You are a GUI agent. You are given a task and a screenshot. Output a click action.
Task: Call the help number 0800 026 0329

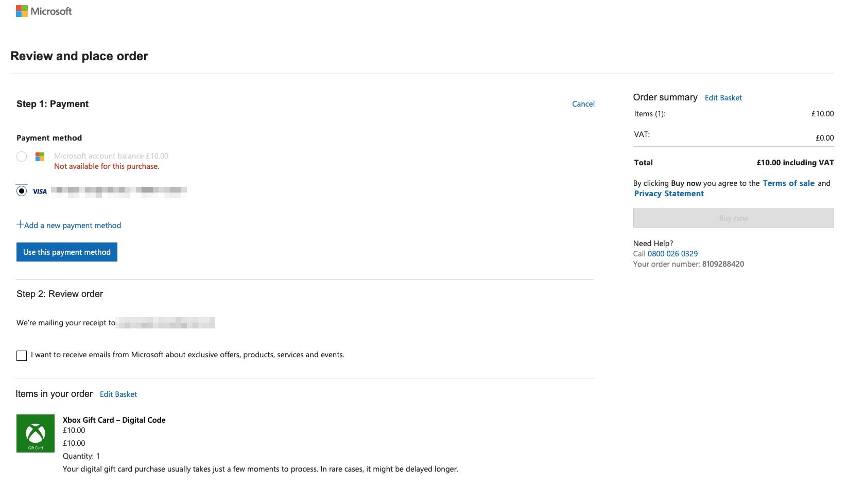point(672,254)
